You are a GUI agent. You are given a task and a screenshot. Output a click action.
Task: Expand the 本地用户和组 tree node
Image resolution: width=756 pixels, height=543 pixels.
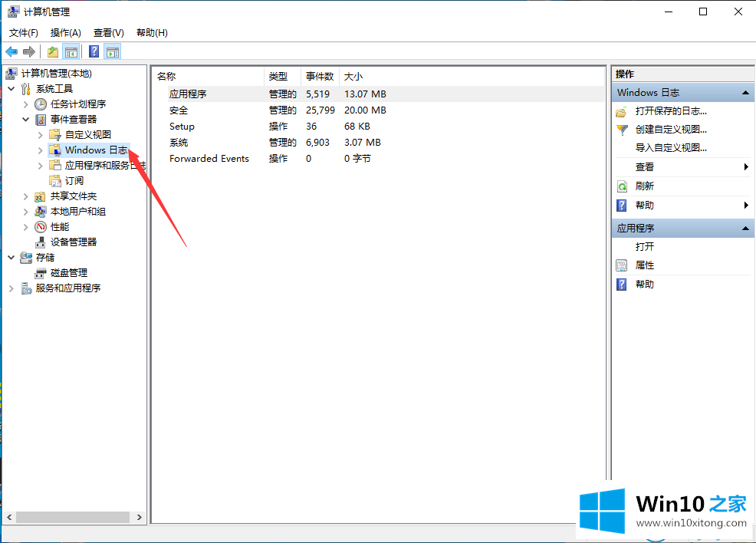tap(26, 212)
